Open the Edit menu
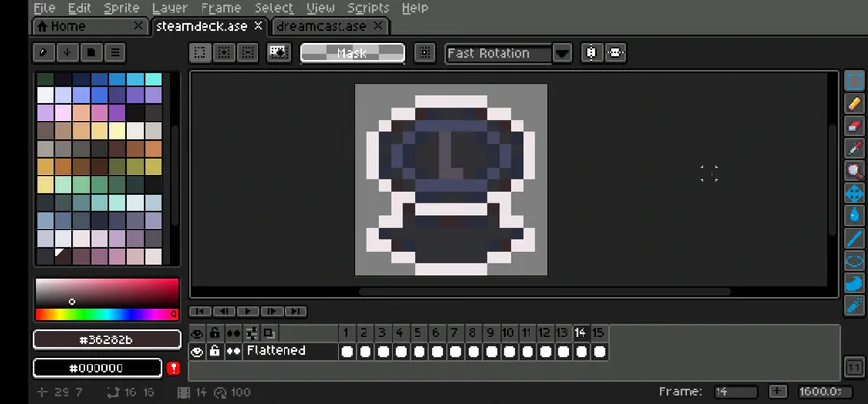 (x=80, y=8)
